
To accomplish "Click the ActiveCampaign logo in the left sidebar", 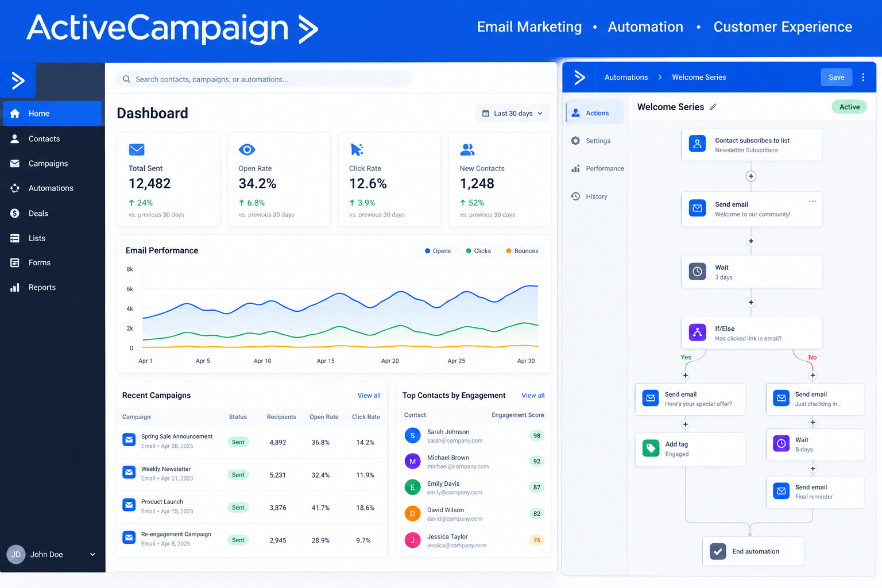I will (18, 80).
